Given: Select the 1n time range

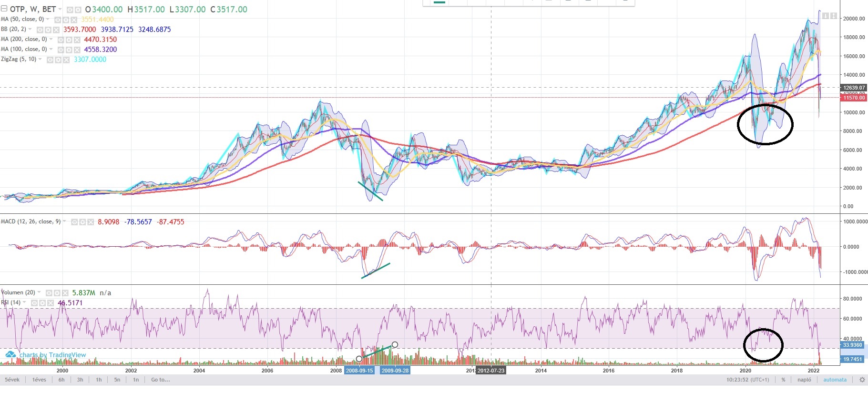Looking at the screenshot, I should click(136, 380).
